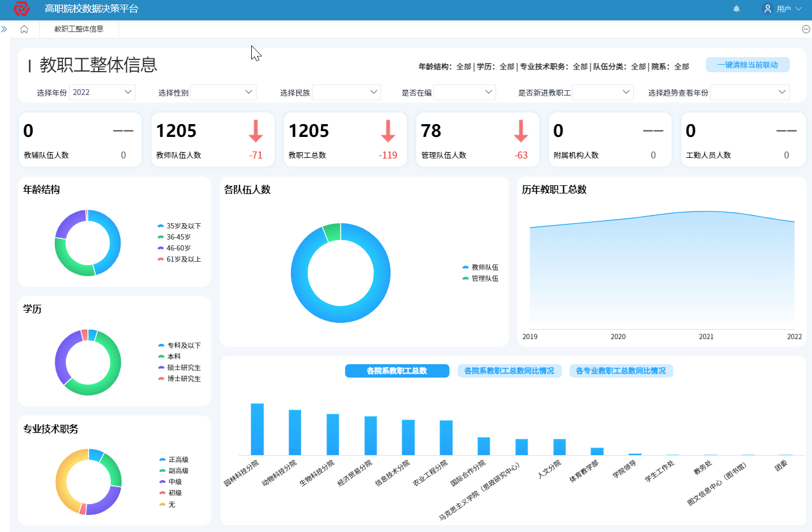Screen dimensions: 812x532
Task: Expand the left sidebar with double-chevron icon
Action: click(4, 29)
